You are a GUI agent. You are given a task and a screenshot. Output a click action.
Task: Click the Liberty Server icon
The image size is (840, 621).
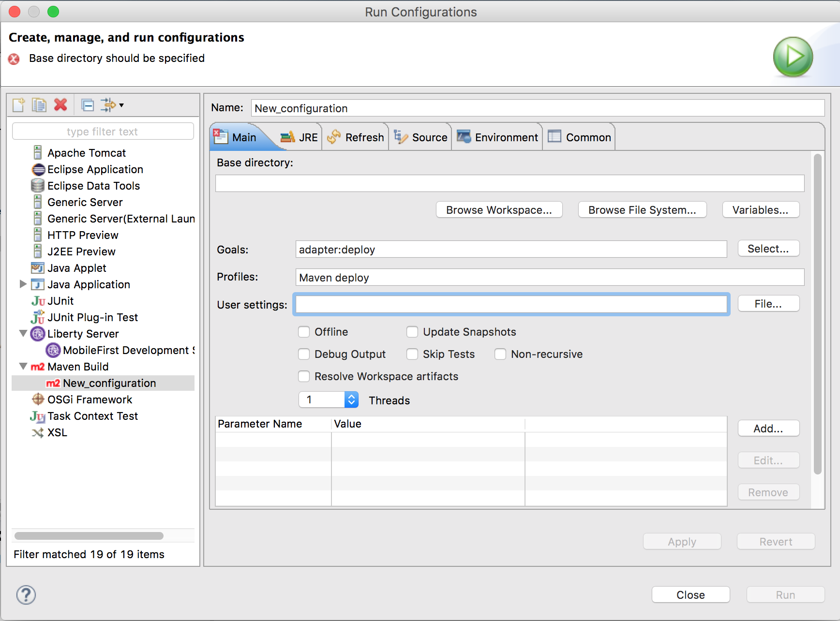pos(38,334)
